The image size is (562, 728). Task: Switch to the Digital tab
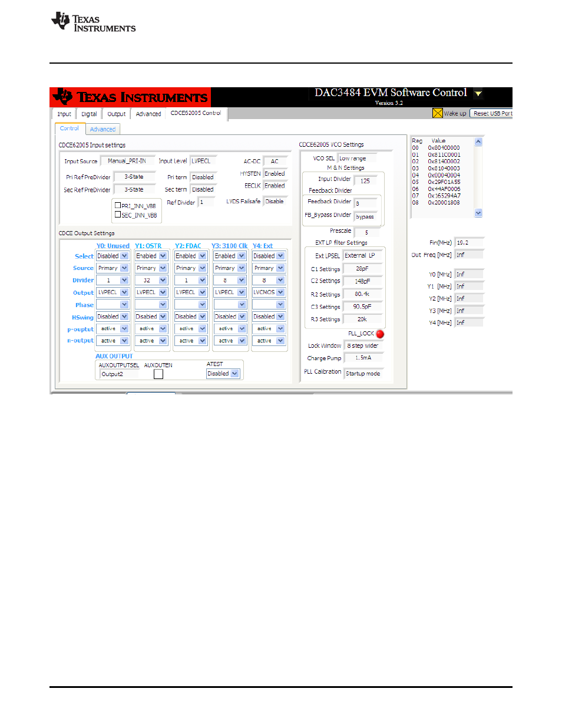click(89, 114)
